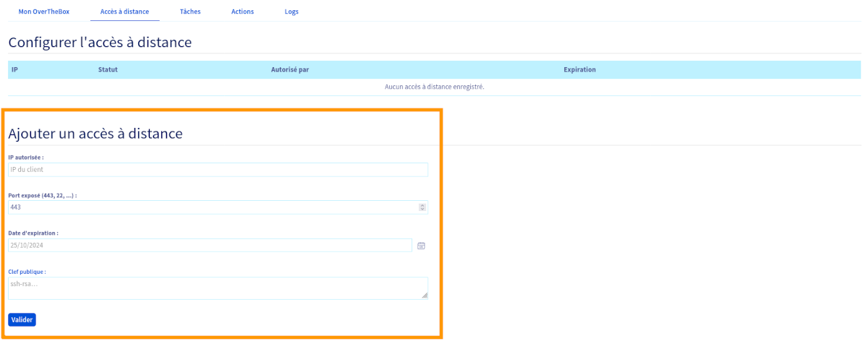Click the IP column header
The height and width of the screenshot is (349, 868).
coord(14,70)
